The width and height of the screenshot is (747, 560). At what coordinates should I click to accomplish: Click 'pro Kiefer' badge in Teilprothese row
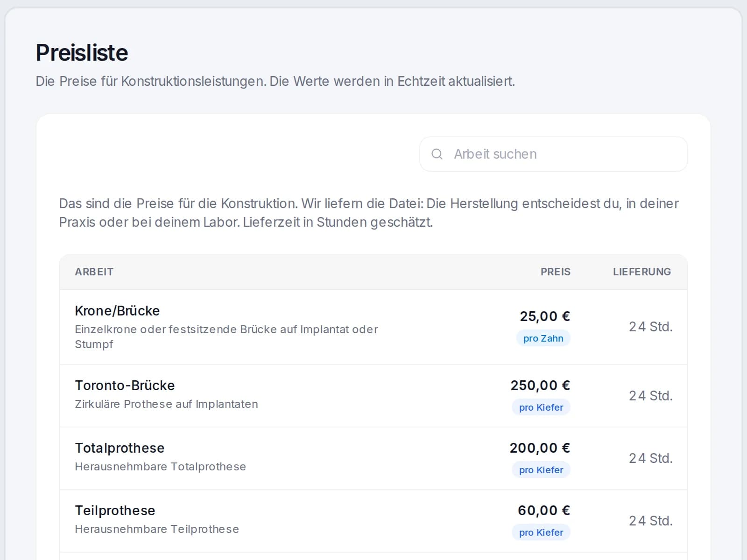pyautogui.click(x=541, y=532)
